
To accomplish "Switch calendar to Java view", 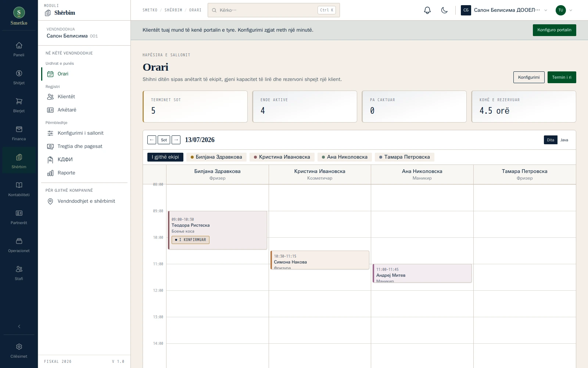I will pyautogui.click(x=564, y=140).
